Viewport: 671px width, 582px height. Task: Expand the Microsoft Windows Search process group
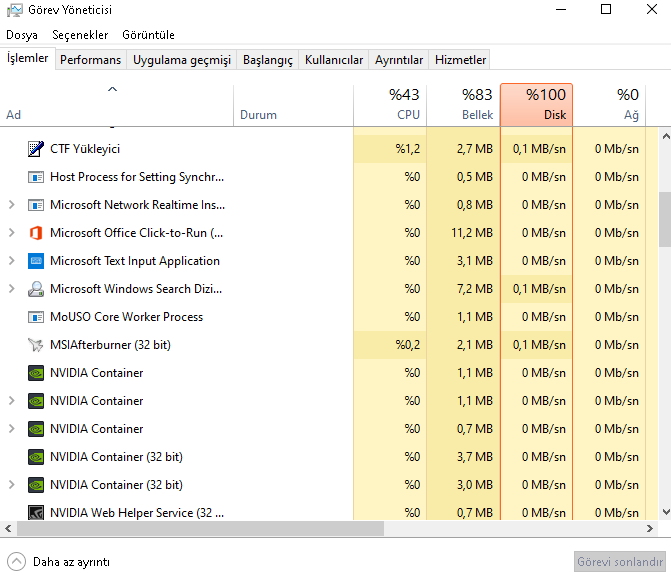click(x=11, y=289)
